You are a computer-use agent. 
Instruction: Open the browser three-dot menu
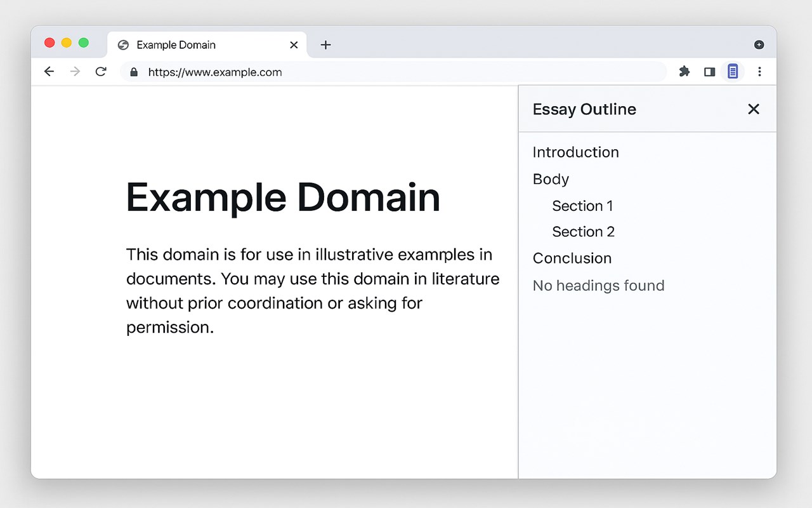tap(759, 72)
